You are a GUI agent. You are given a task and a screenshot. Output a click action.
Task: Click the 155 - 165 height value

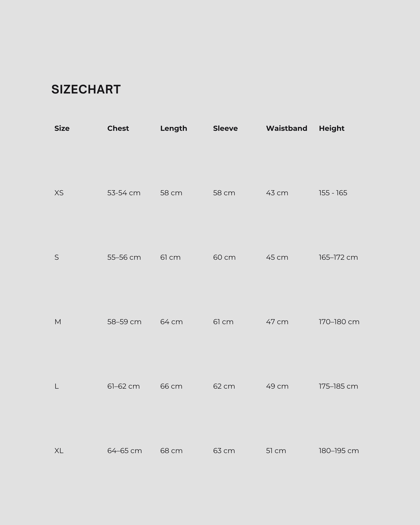(x=333, y=193)
